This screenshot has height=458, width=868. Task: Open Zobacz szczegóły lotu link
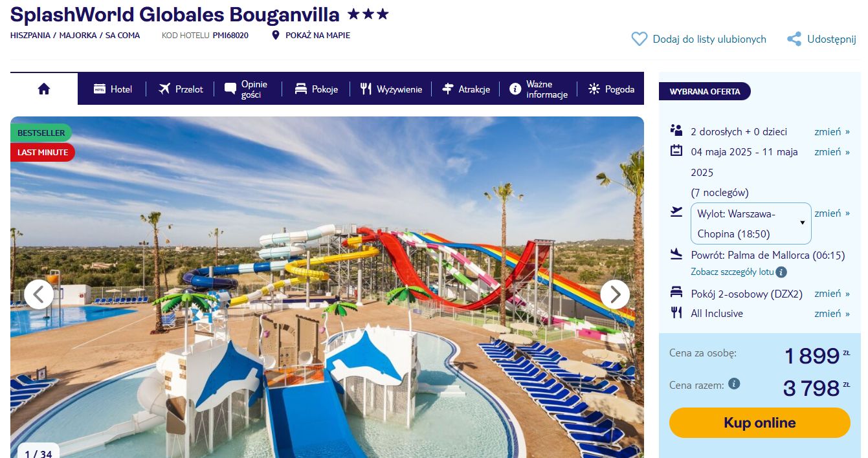tap(732, 272)
